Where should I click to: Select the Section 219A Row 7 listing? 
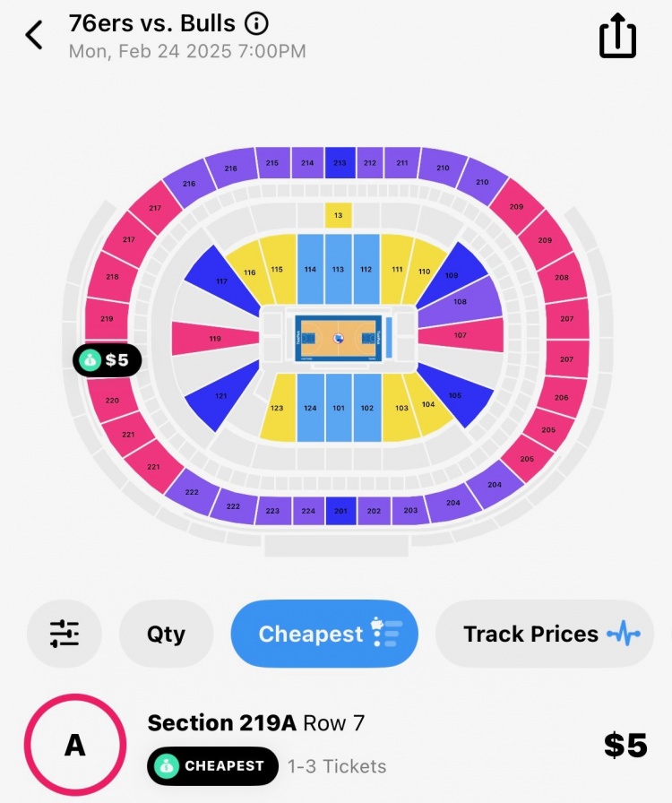tap(255, 722)
